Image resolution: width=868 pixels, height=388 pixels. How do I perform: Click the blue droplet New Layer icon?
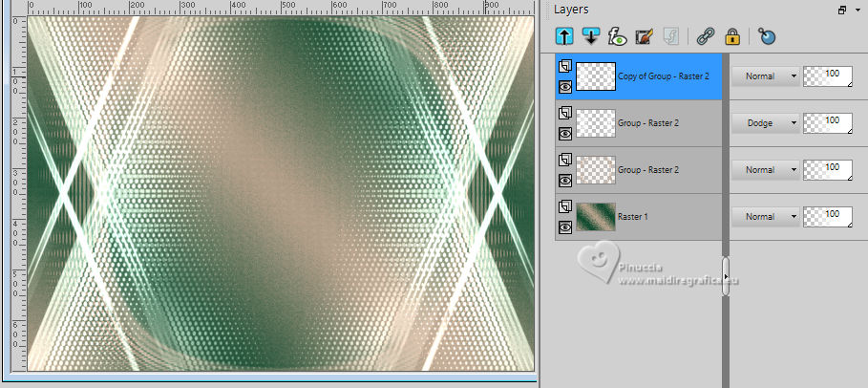[767, 36]
